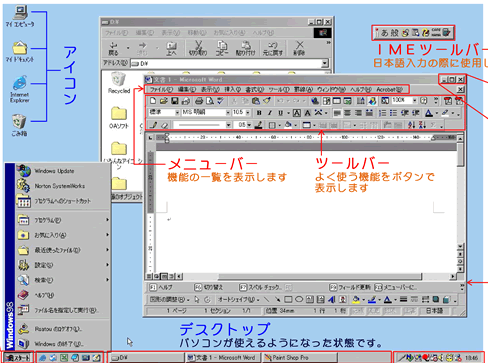Open the zoom percentage dropdown in Word
The height and width of the screenshot is (363, 488).
(x=415, y=100)
